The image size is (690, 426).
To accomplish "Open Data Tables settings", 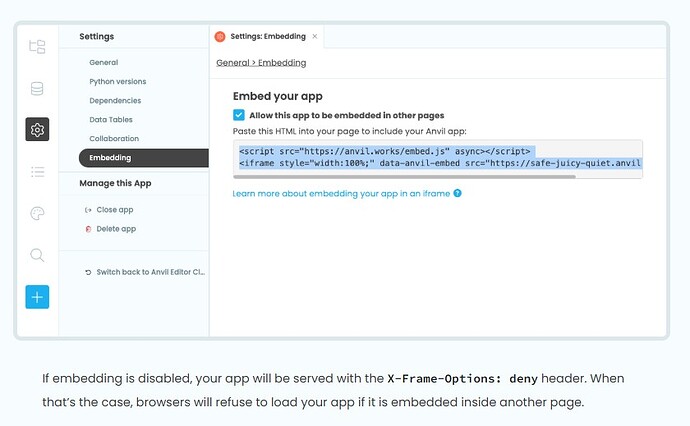I will (111, 119).
